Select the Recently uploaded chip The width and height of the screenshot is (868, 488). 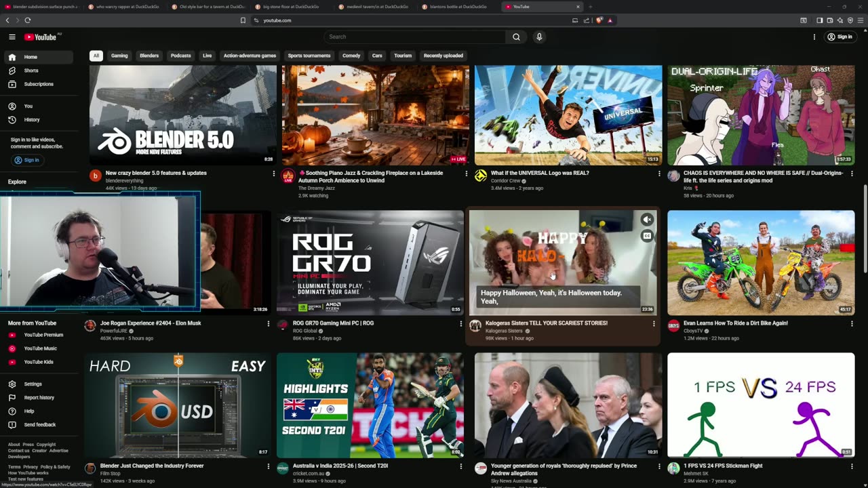443,56
